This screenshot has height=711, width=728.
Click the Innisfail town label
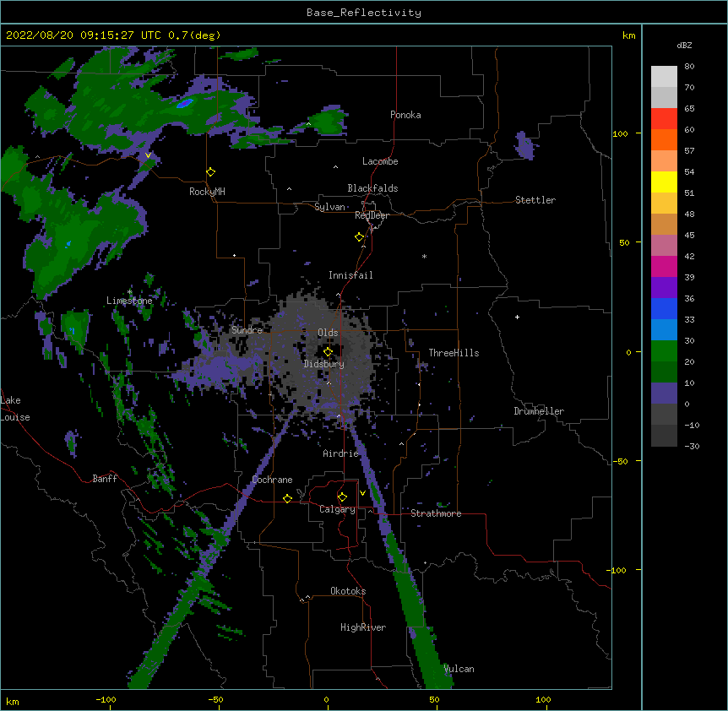pos(350,275)
